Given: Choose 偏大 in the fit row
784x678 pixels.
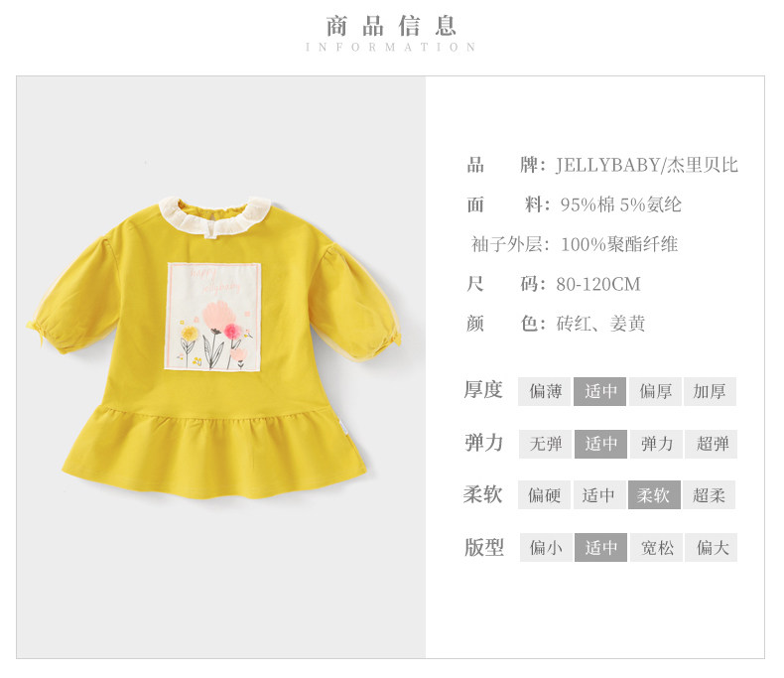Looking at the screenshot, I should (x=711, y=548).
